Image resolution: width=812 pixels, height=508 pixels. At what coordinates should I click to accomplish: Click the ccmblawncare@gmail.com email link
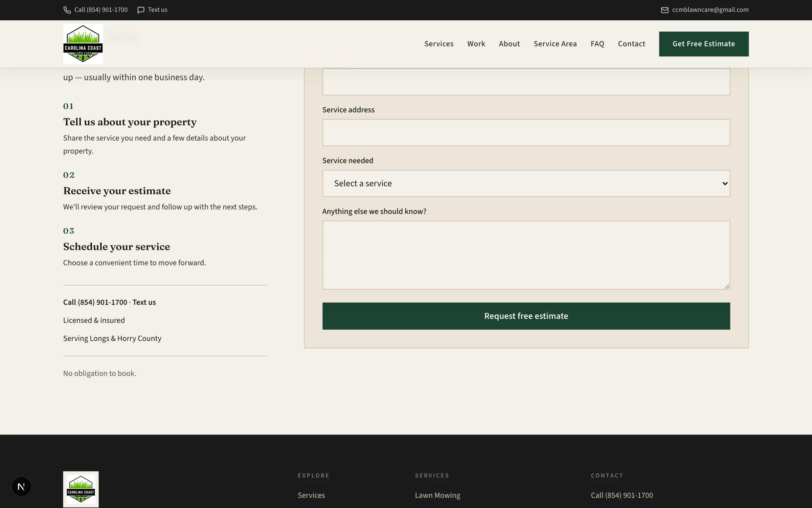(x=710, y=10)
